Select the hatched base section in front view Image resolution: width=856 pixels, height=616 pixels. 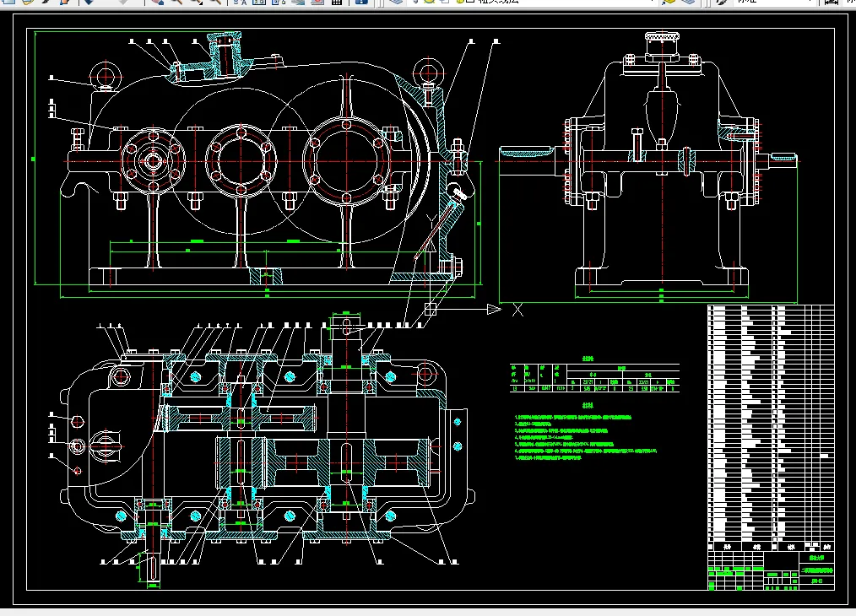click(266, 276)
